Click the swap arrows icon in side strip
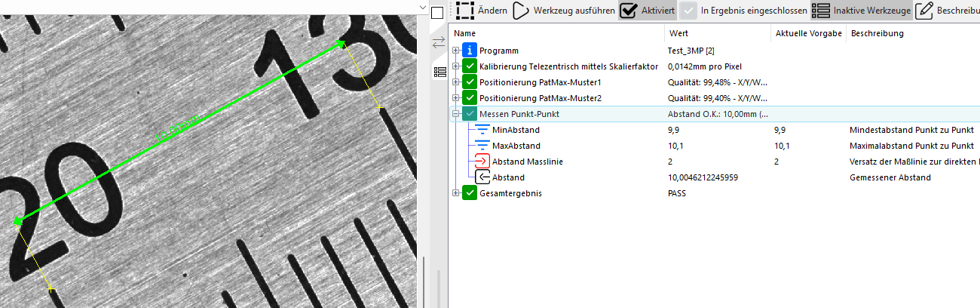 439,43
